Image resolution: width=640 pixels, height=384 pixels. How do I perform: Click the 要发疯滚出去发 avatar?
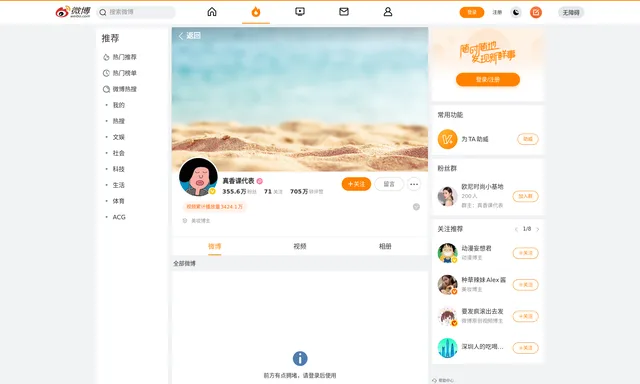(x=447, y=316)
